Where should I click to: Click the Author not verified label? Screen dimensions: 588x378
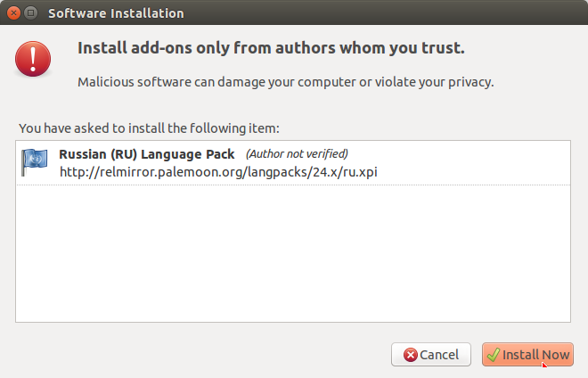tap(297, 154)
